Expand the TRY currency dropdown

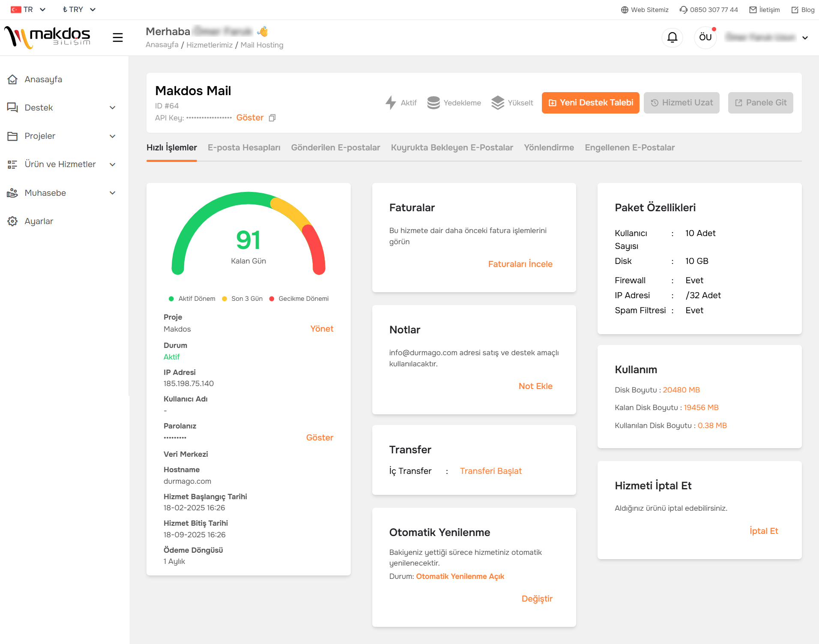click(x=93, y=9)
